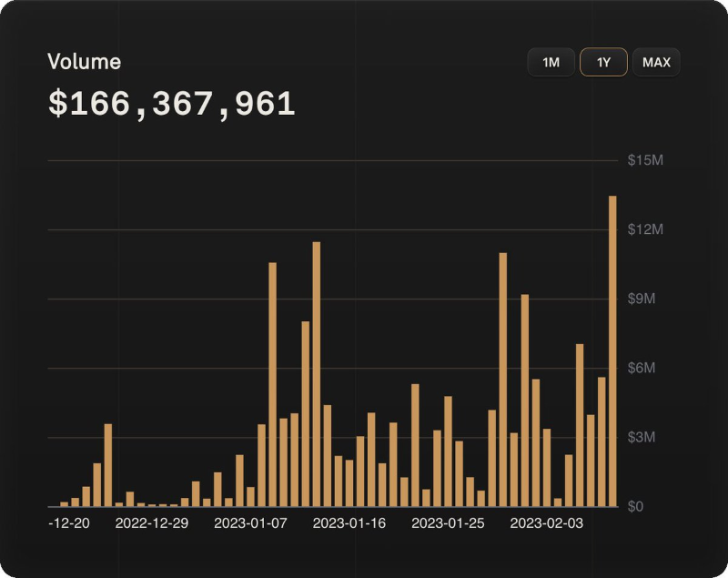Select the 2023-01-25 date label
The image size is (728, 578).
(448, 524)
